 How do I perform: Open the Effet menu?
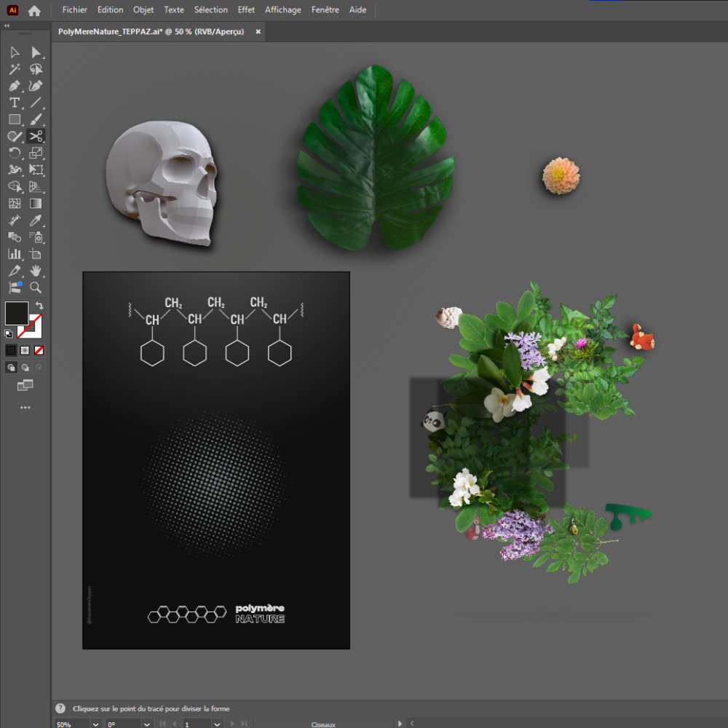coord(246,10)
